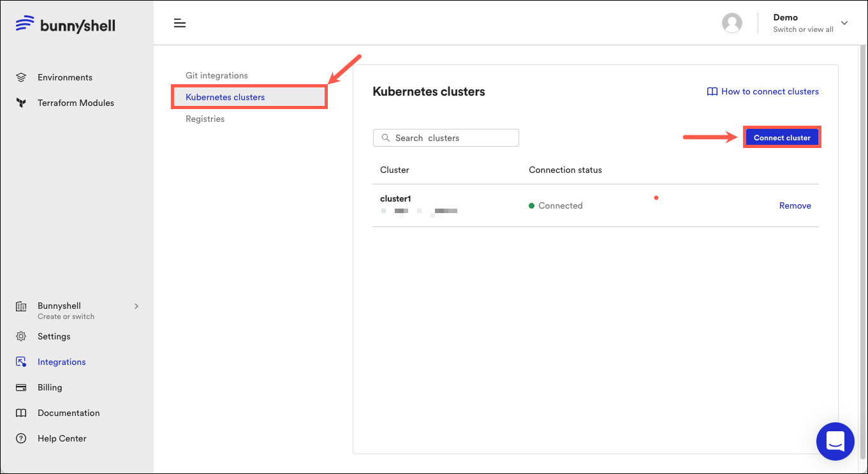Click the Kubernetes clusters heading
The width and height of the screenshot is (868, 474).
pyautogui.click(x=429, y=91)
